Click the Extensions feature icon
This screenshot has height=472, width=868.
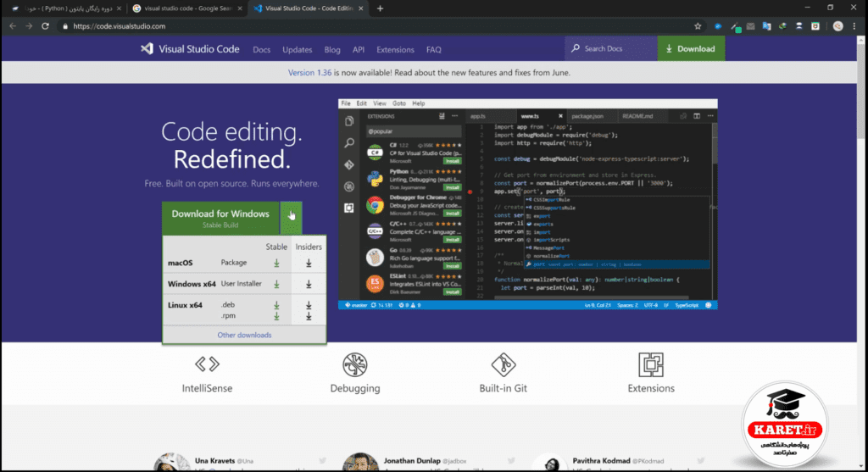click(651, 364)
